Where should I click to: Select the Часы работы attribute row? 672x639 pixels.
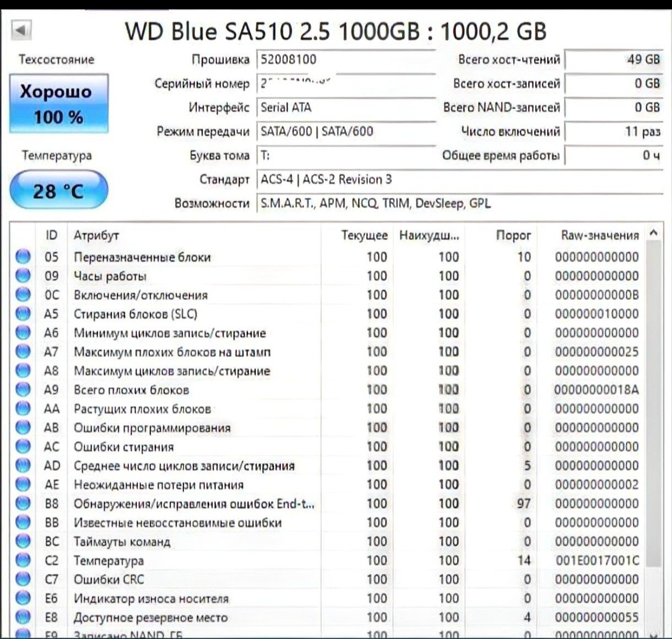[328, 276]
